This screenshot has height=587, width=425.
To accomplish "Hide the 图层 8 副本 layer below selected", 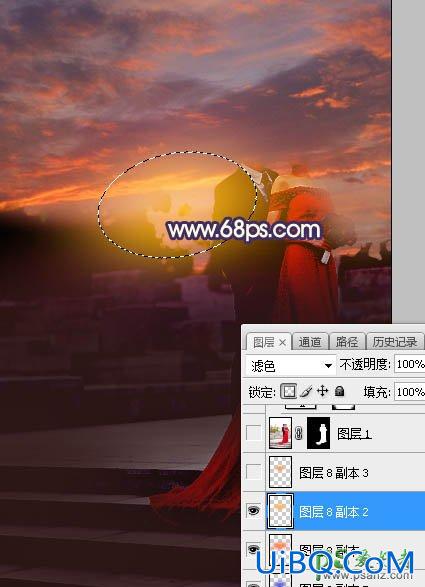I will pos(254,549).
